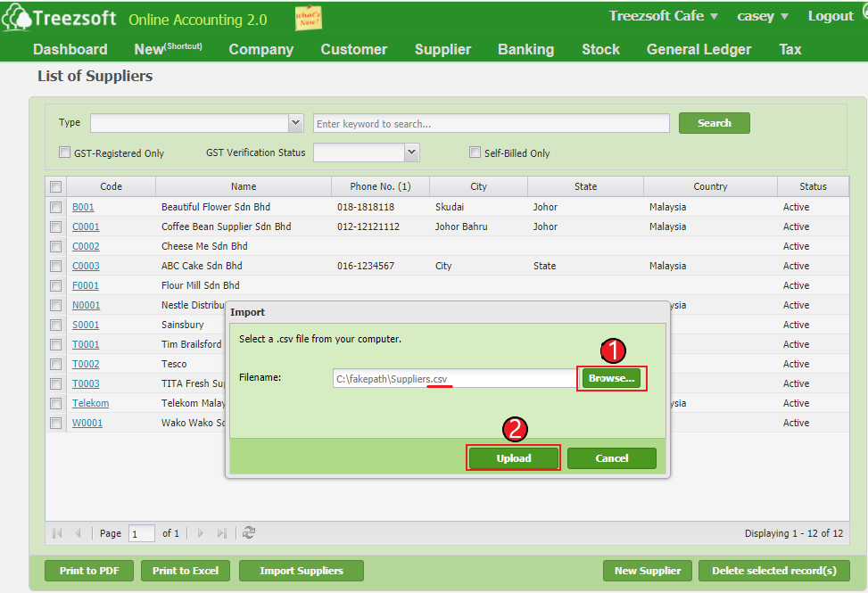This screenshot has height=593, width=868.
Task: Refresh the supplier list using the refresh icon
Action: pos(248,532)
